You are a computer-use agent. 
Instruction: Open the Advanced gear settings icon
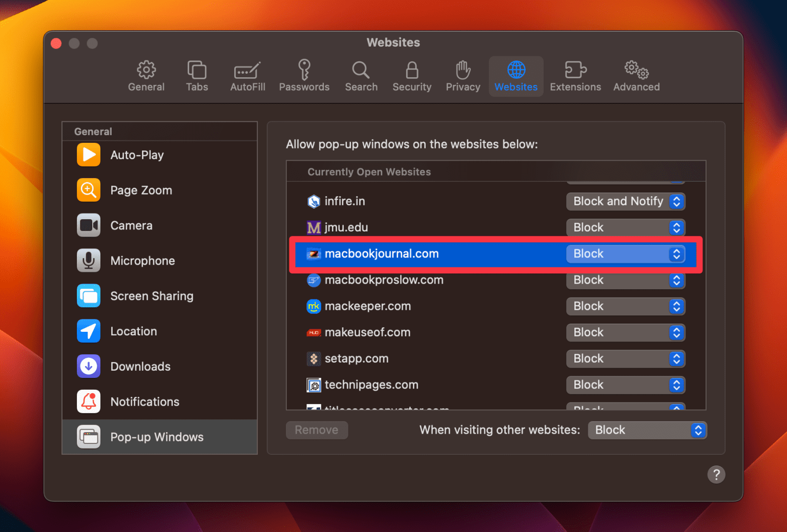coord(635,75)
